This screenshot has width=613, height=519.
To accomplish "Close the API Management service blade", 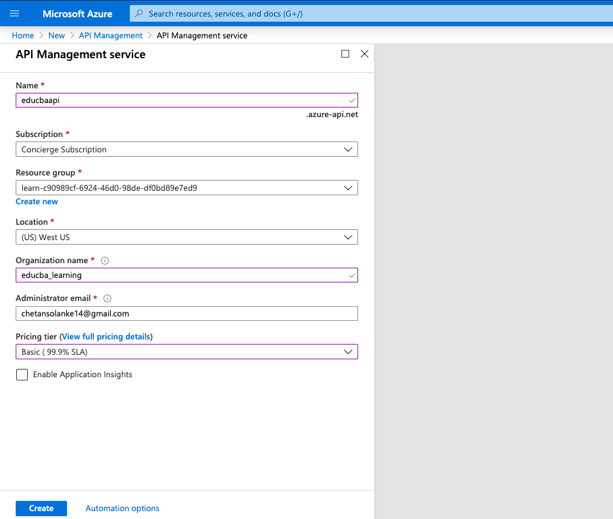I will [364, 54].
